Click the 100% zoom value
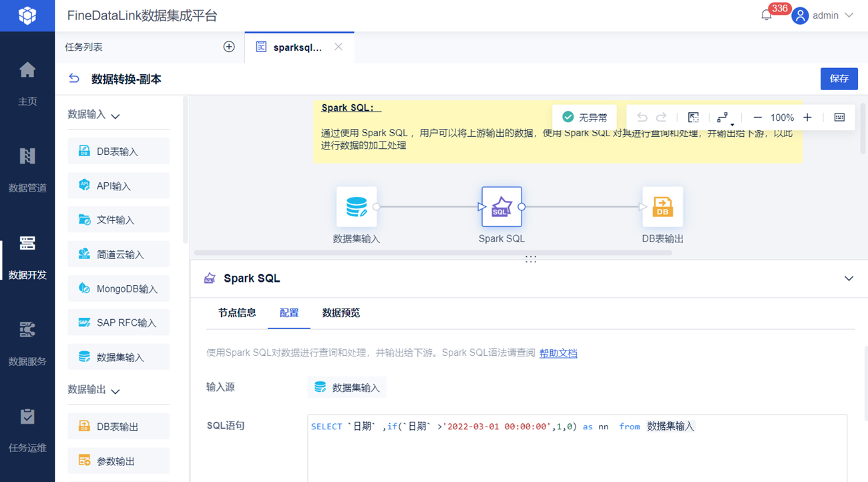 click(782, 117)
